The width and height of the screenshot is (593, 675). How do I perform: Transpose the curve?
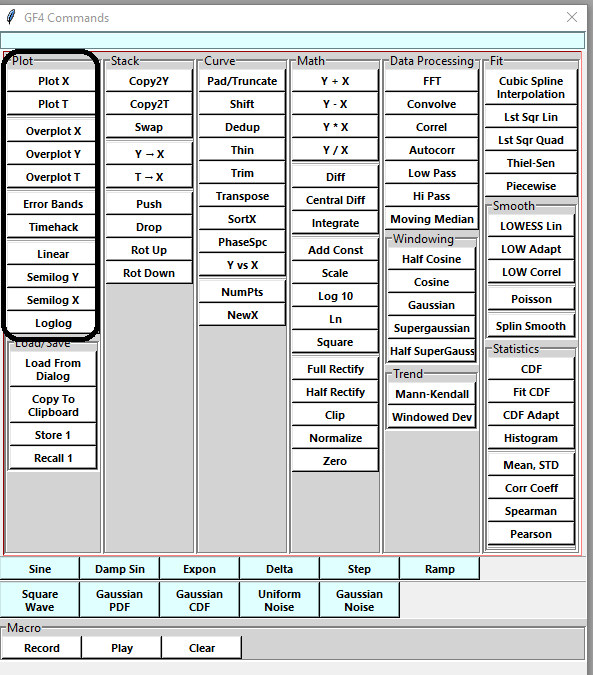pos(242,196)
